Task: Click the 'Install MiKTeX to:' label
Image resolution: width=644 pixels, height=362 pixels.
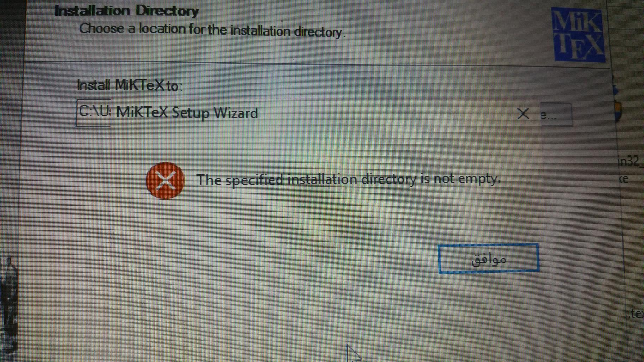Action: [x=130, y=85]
